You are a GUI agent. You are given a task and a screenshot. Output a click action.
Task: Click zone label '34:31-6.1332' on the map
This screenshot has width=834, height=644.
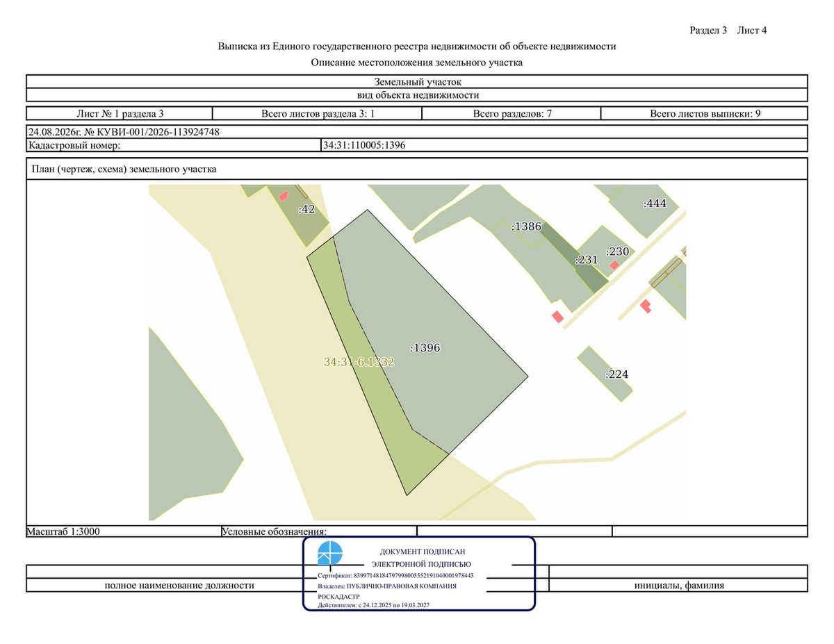(359, 362)
